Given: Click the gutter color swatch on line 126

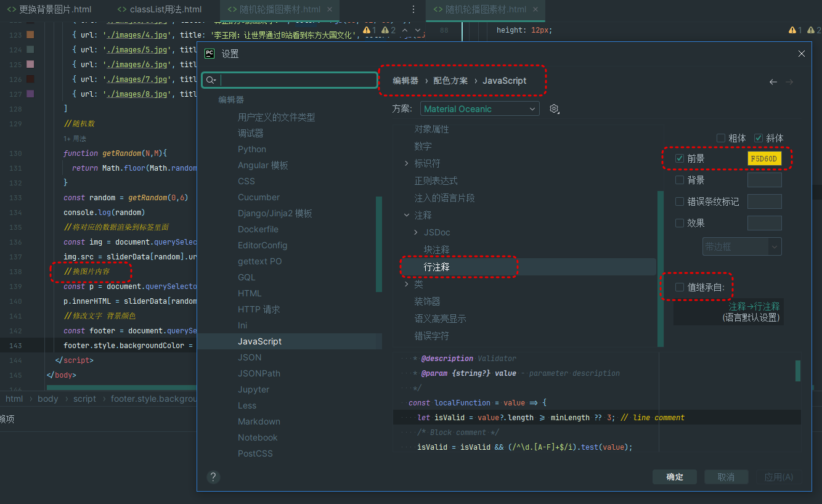Looking at the screenshot, I should [30, 79].
